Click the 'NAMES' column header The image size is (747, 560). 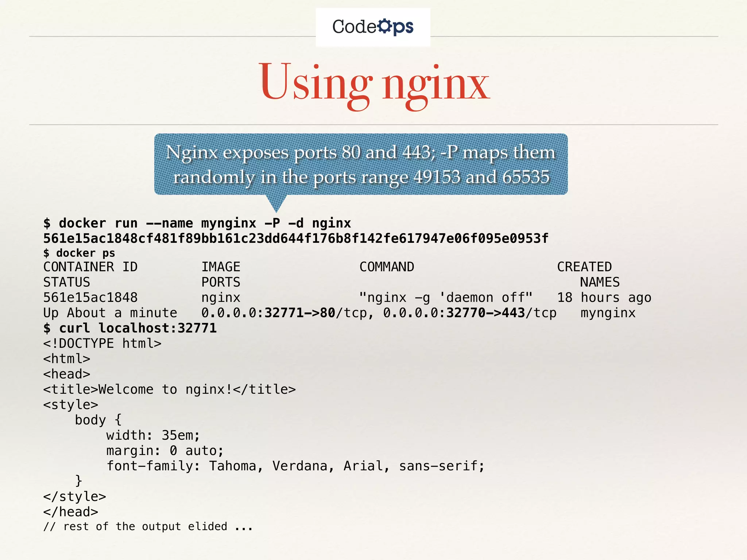point(600,282)
